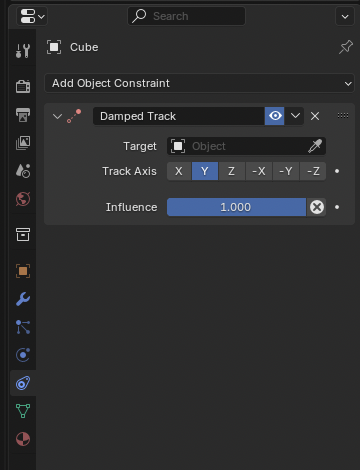Open the Output properties tab
The height and width of the screenshot is (470, 360).
(23, 115)
